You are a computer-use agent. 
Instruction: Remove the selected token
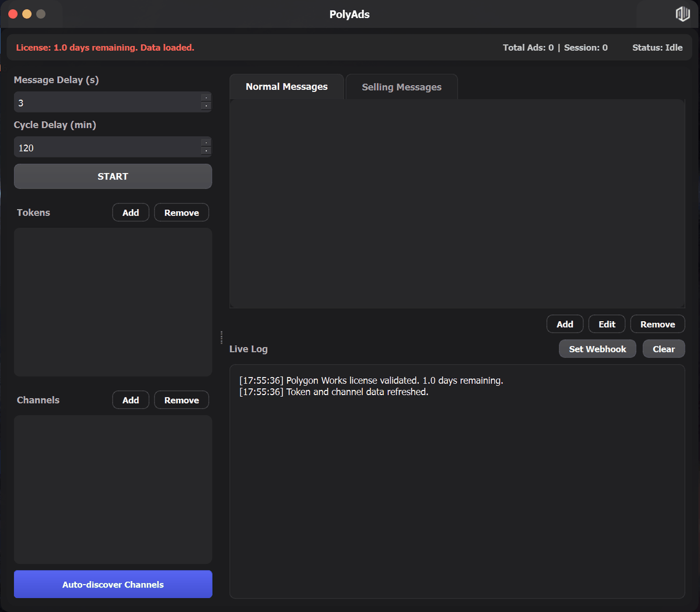[181, 213]
